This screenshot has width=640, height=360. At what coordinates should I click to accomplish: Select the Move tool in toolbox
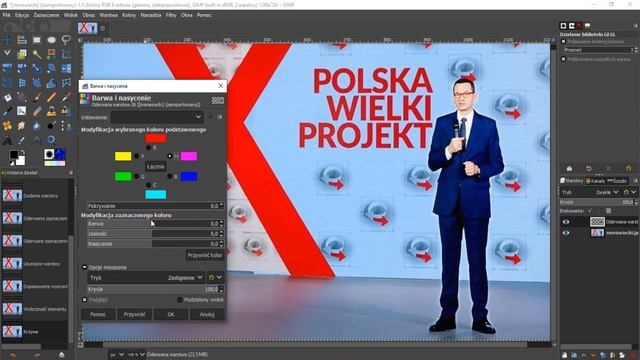pos(7,40)
